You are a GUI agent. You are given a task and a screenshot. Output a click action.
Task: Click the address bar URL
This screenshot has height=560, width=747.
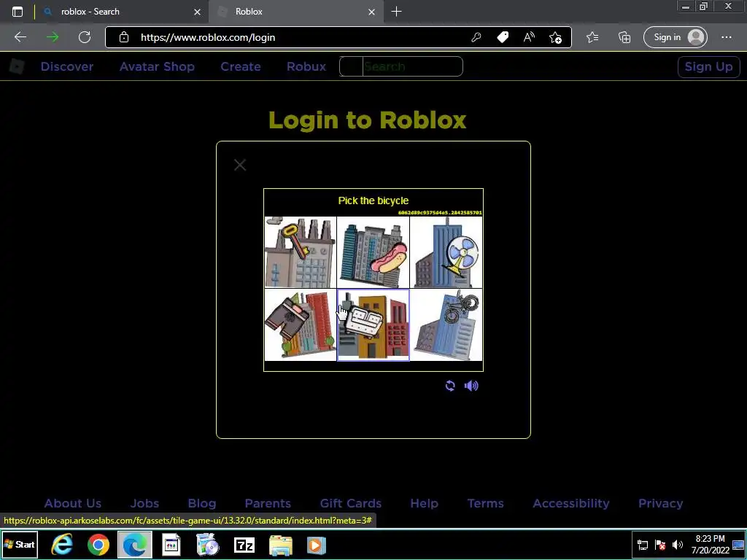(x=208, y=37)
